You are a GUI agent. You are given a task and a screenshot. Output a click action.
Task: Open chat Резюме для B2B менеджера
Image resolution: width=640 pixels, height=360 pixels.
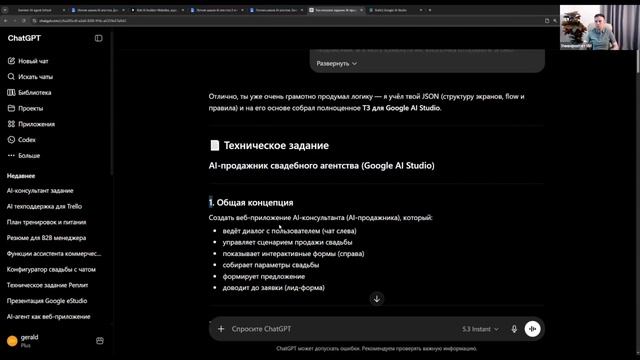pyautogui.click(x=46, y=238)
